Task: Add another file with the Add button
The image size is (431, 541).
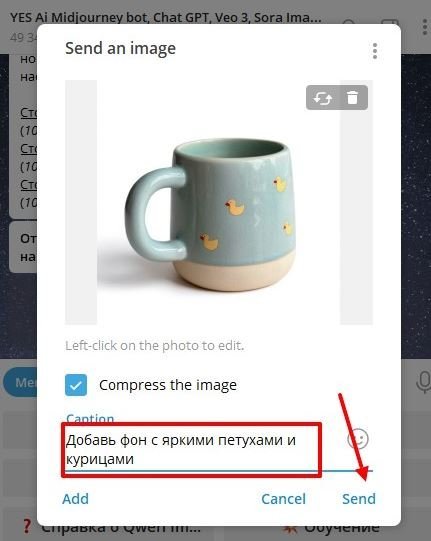Action: (x=76, y=499)
